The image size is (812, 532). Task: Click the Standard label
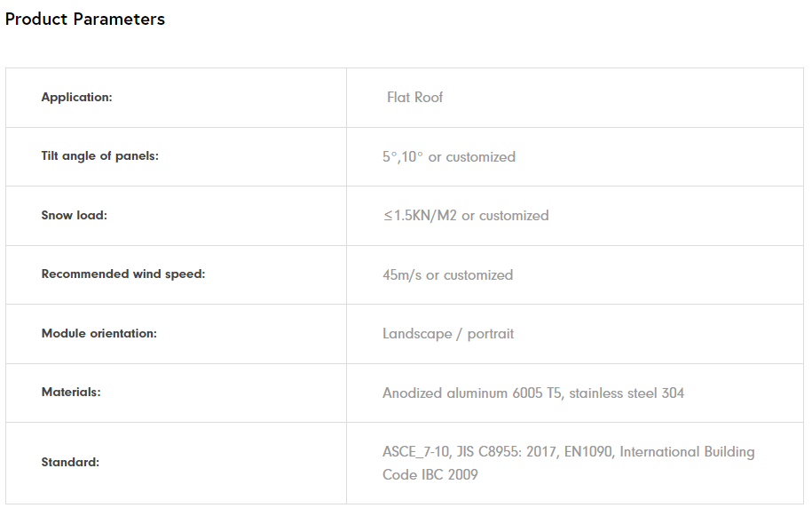point(70,462)
